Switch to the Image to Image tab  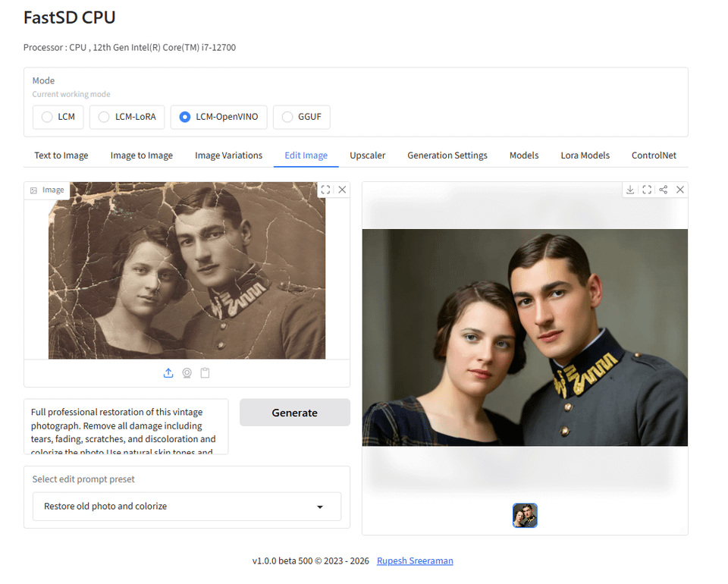coord(142,155)
